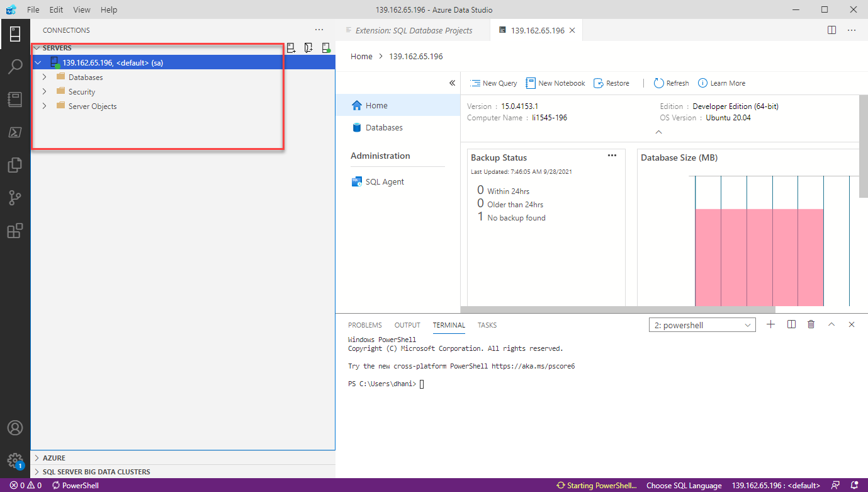
Task: Open errors and warnings status indicator
Action: (25, 486)
